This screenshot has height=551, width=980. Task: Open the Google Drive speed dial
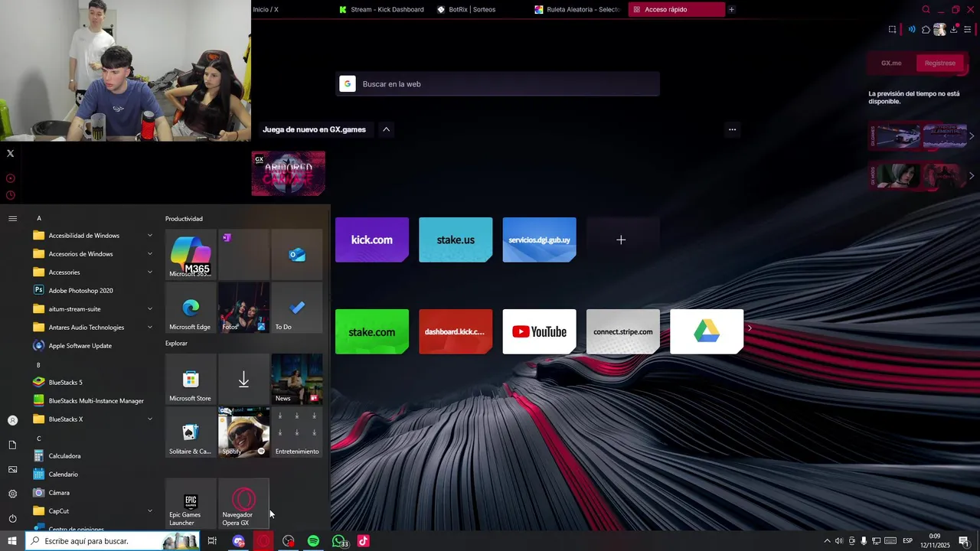tap(707, 331)
